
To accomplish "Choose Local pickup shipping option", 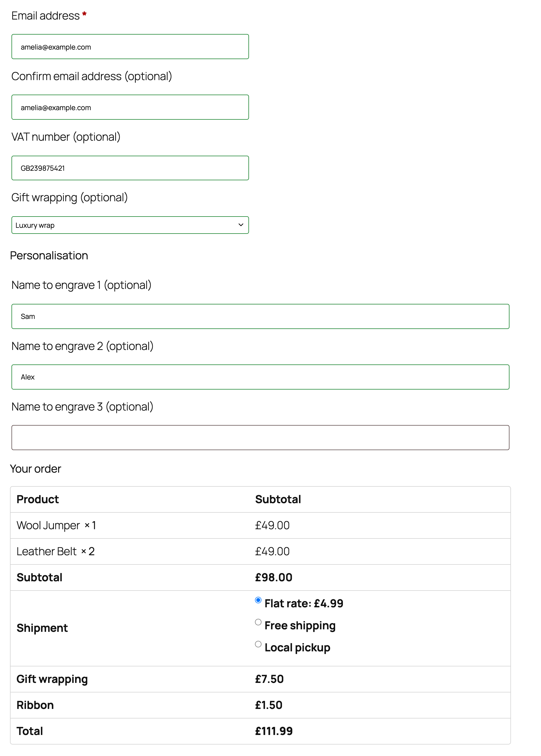I will pyautogui.click(x=258, y=644).
